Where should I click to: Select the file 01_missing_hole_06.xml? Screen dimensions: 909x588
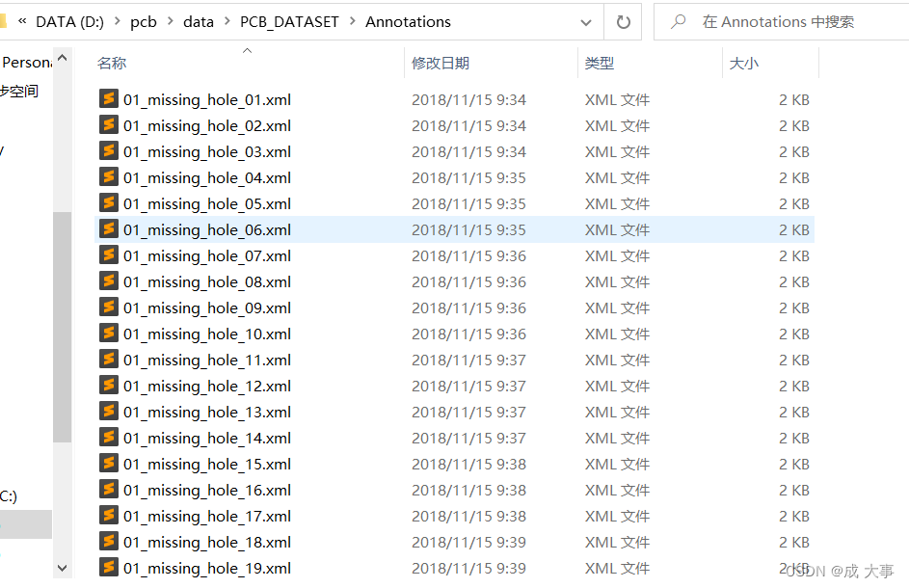(x=206, y=229)
